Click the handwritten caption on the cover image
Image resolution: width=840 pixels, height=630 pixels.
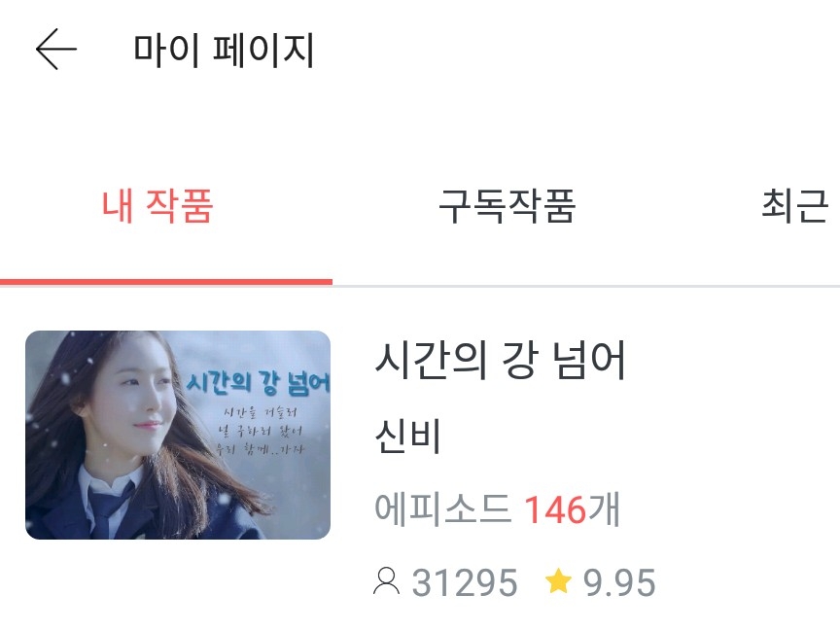pyautogui.click(x=260, y=430)
